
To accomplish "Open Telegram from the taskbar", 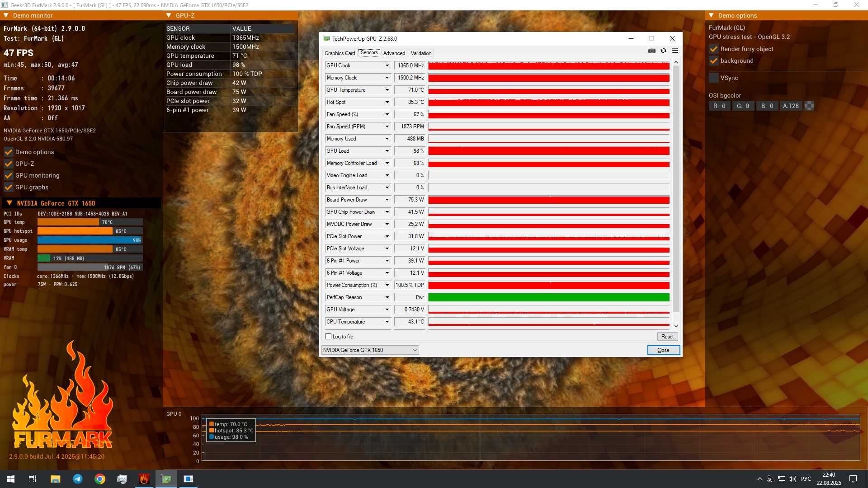I will [78, 479].
